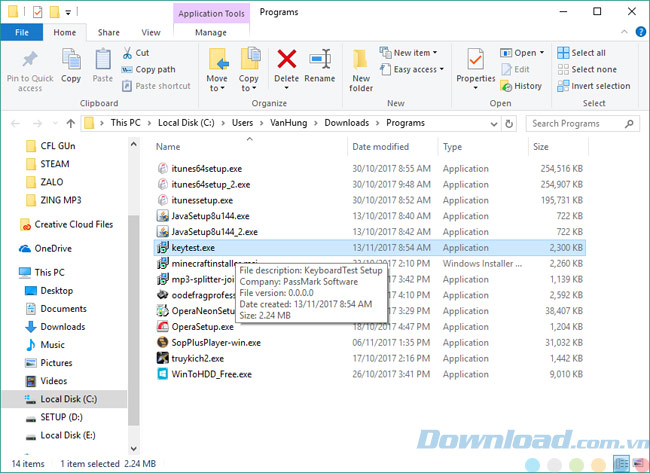650x473 pixels.
Task: Select the keytest.exe file
Action: pos(369,248)
